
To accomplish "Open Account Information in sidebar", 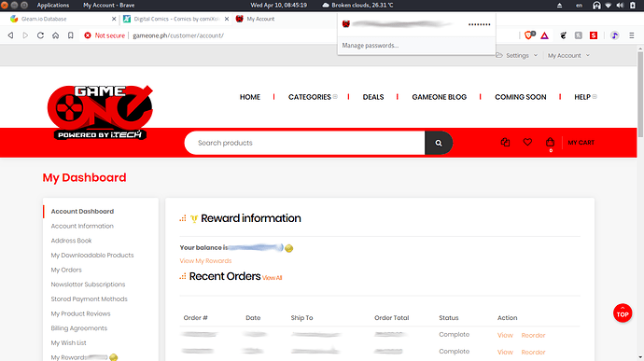I will pyautogui.click(x=82, y=226).
